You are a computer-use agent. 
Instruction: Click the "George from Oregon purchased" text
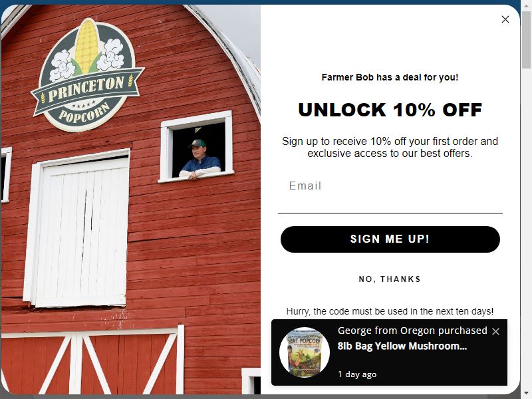pos(412,331)
